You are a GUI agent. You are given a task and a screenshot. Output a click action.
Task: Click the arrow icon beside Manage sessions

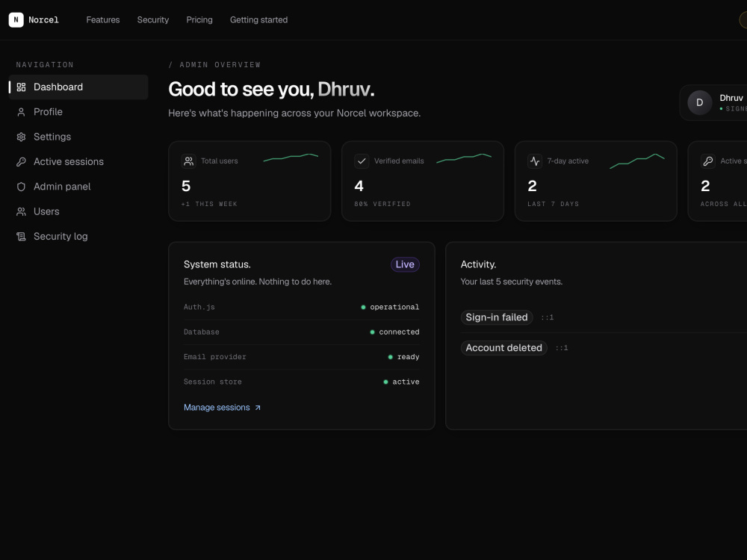tap(258, 408)
